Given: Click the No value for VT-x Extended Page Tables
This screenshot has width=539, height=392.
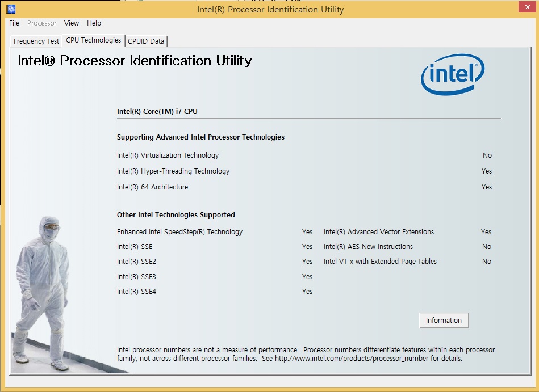Looking at the screenshot, I should point(487,261).
